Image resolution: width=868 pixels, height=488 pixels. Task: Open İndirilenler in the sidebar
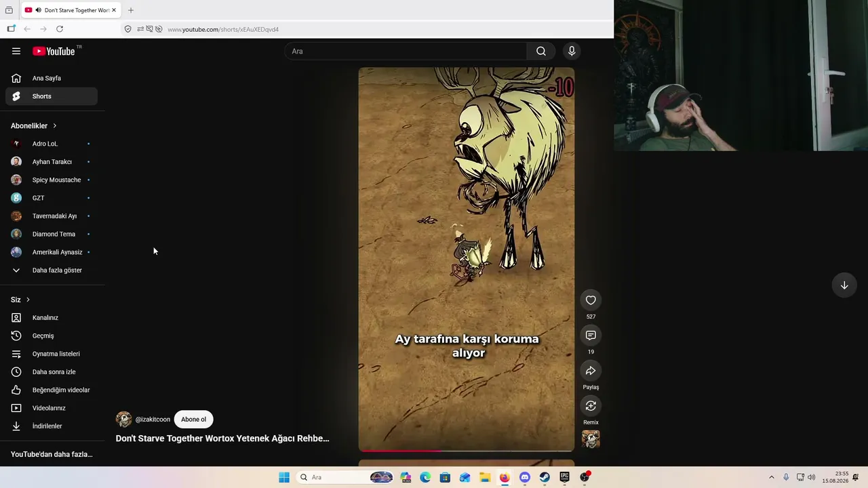[x=52, y=426]
